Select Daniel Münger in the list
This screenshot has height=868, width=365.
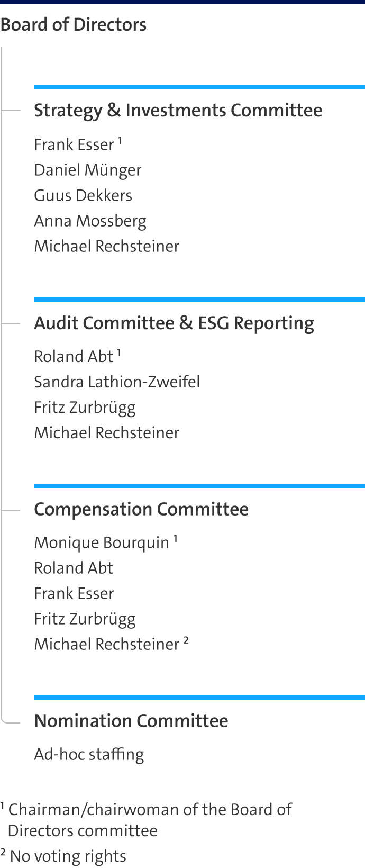[x=88, y=170]
